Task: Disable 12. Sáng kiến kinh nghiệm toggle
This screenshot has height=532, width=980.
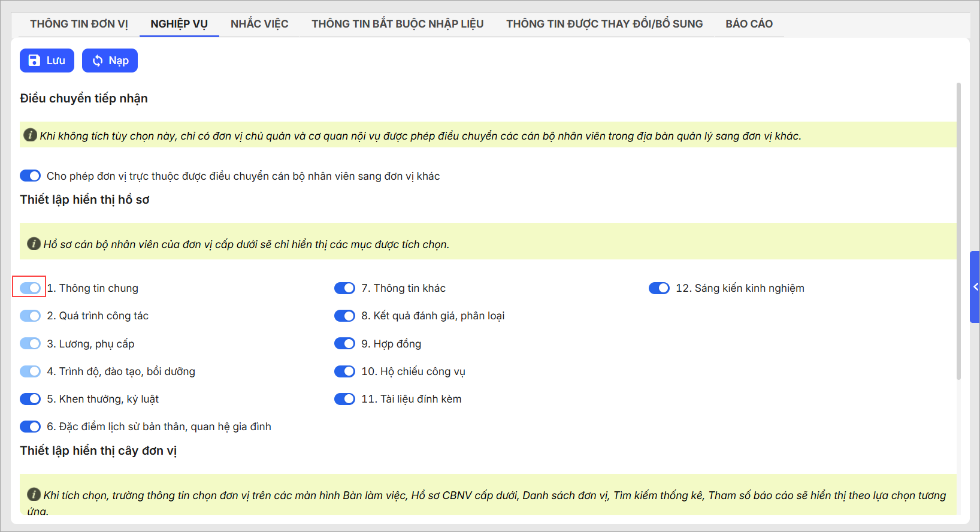Action: (x=659, y=288)
